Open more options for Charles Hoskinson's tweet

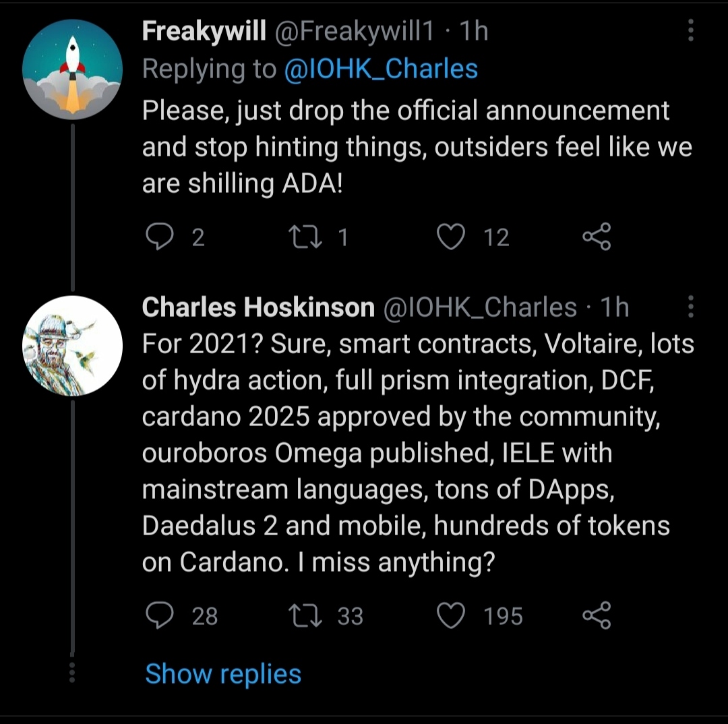pos(691,307)
